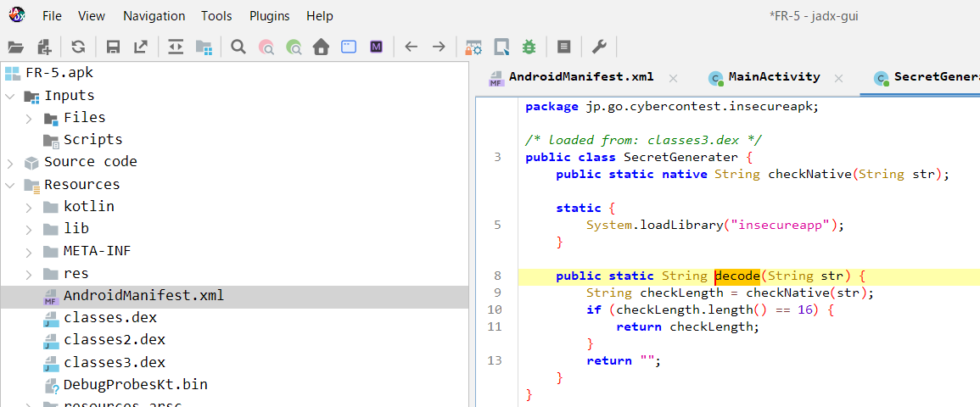Click the package declaration line
The width and height of the screenshot is (980, 407).
tap(672, 107)
